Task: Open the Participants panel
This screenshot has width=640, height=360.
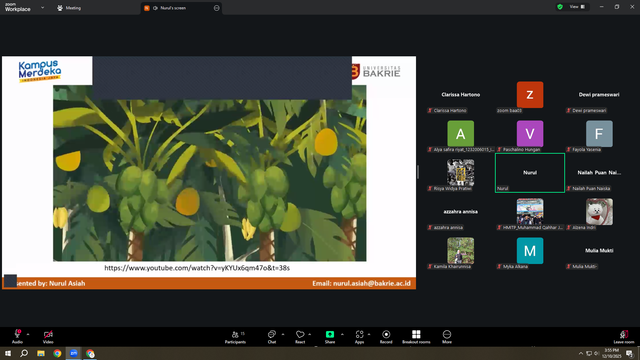Action: click(236, 337)
